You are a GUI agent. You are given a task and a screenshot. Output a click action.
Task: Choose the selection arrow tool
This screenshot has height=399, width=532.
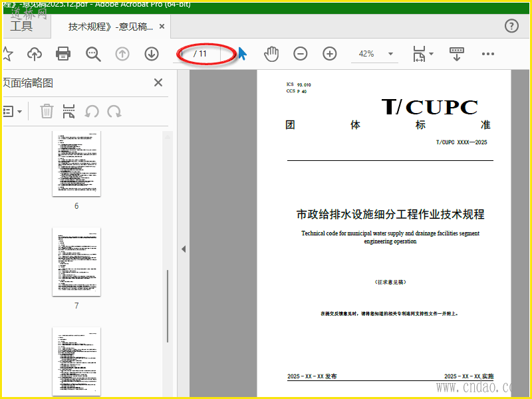pyautogui.click(x=242, y=54)
